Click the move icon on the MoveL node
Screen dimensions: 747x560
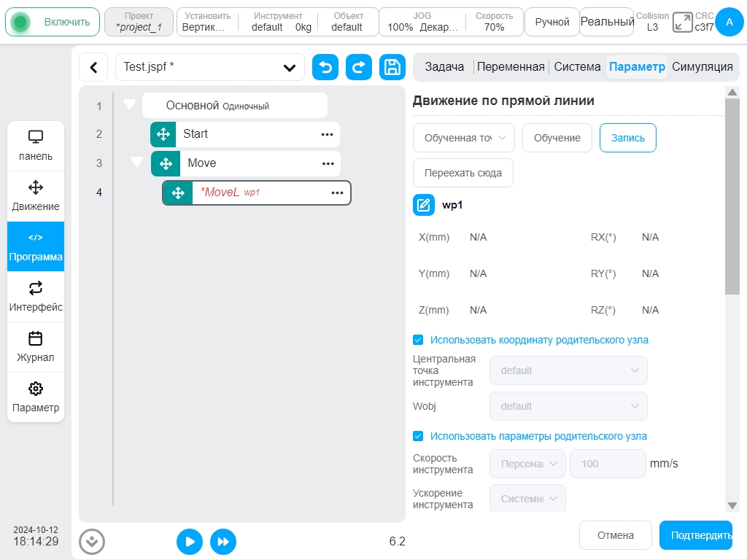[178, 192]
